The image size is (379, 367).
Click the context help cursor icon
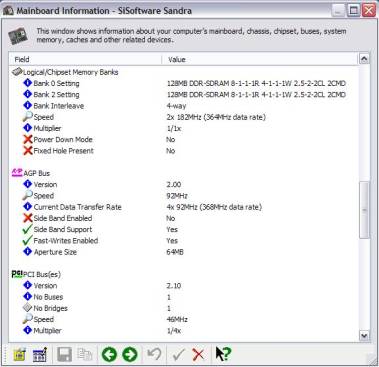pos(223,354)
